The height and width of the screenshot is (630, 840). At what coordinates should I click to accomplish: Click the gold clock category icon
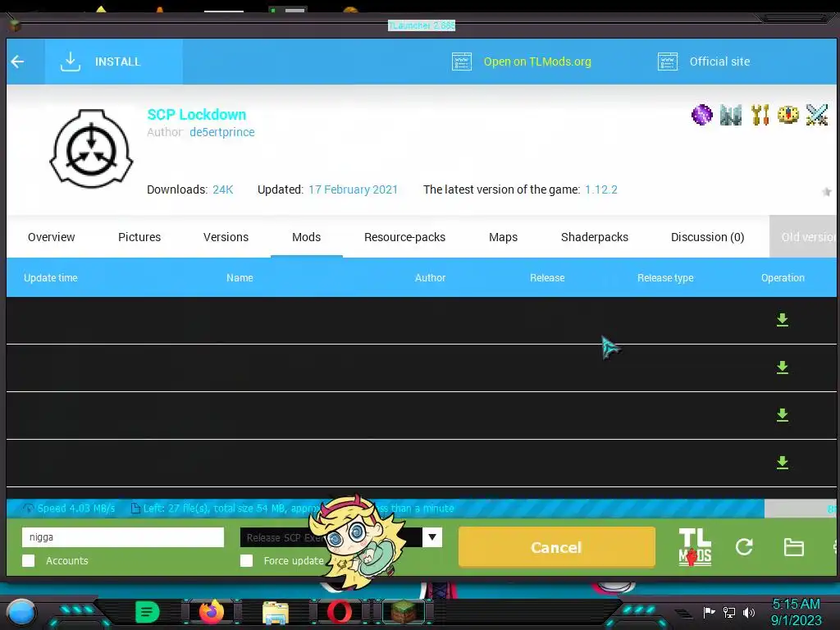pos(788,115)
